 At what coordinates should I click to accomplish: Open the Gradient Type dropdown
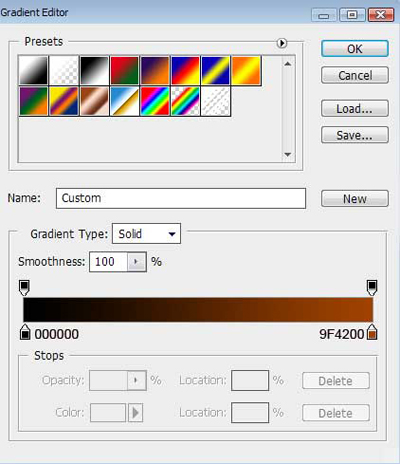pos(146,234)
